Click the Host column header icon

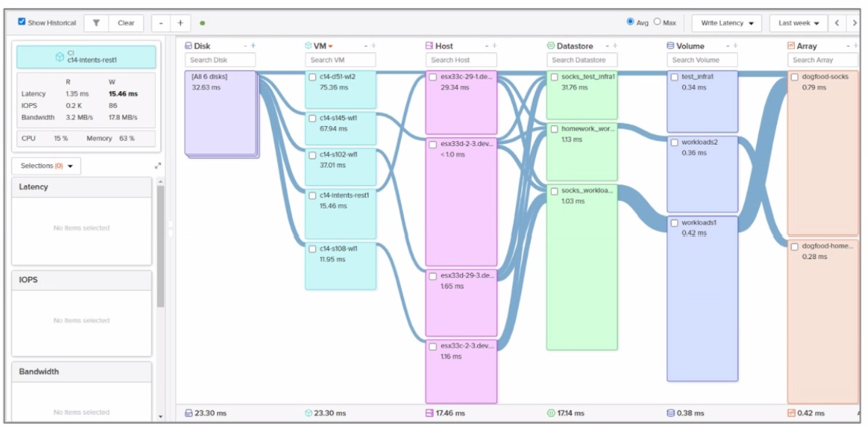pyautogui.click(x=430, y=46)
